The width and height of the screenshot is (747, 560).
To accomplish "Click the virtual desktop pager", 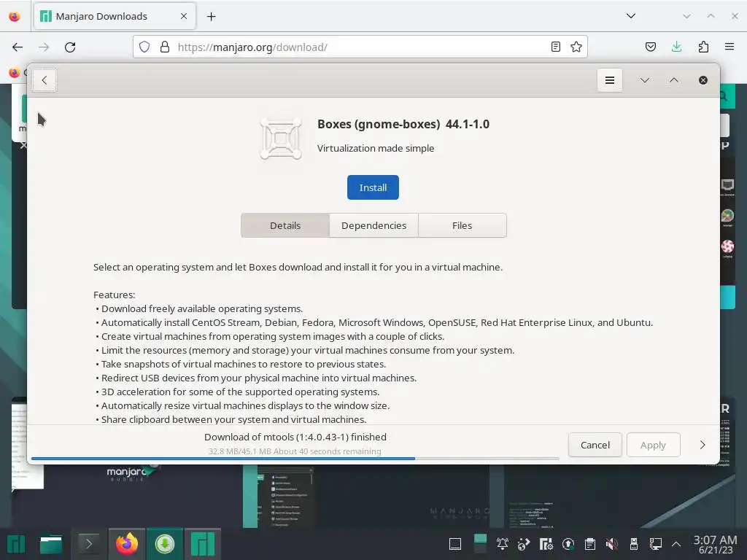I will [x=480, y=544].
